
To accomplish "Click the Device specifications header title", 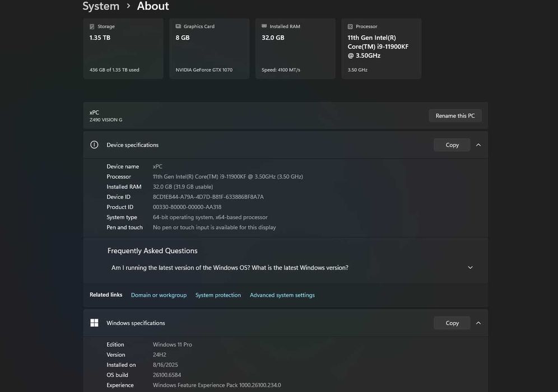I will [132, 145].
